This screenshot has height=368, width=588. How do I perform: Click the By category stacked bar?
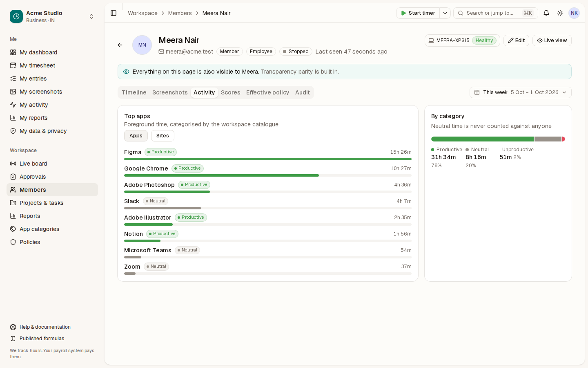click(x=498, y=139)
